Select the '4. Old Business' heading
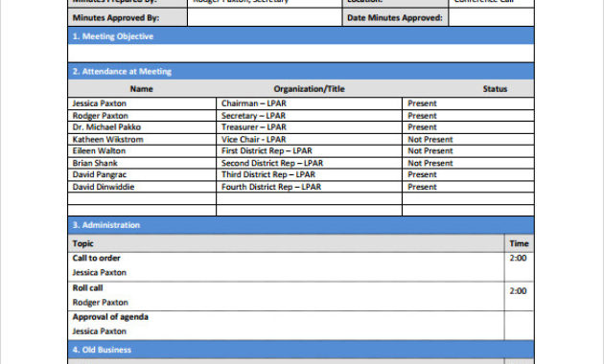This screenshot has height=364, width=604. coord(102,350)
